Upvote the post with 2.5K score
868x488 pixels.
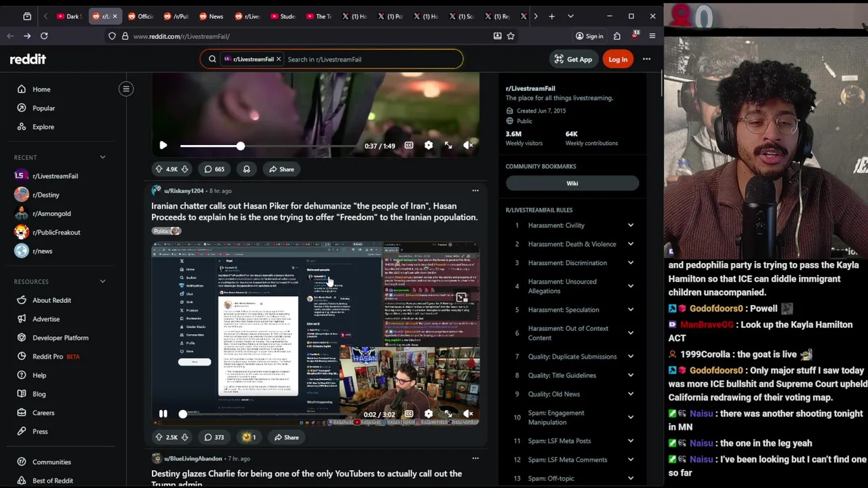(159, 437)
